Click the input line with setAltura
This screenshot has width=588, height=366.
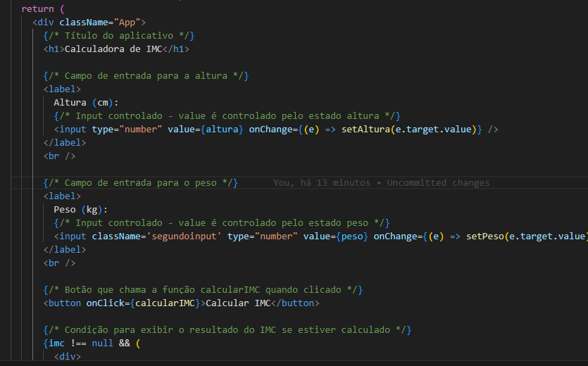[276, 130]
